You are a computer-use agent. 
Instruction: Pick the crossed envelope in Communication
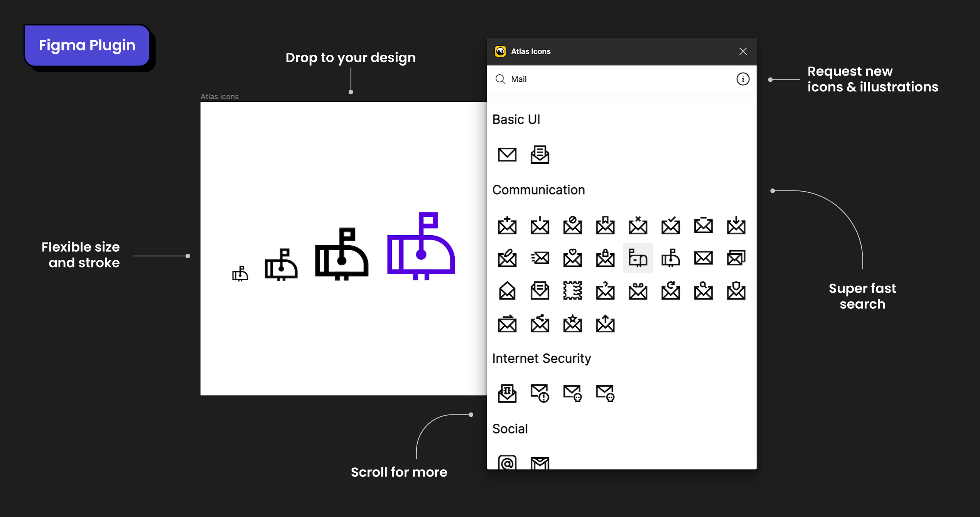click(x=703, y=258)
